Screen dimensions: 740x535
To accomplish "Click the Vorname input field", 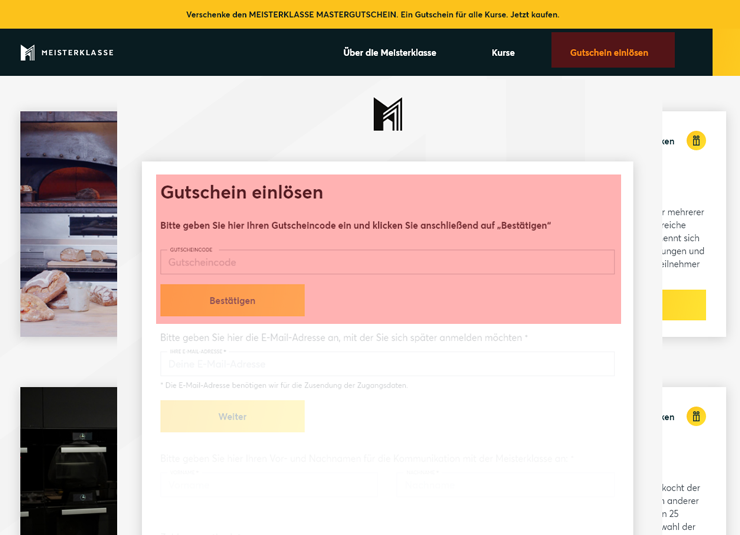I will (269, 485).
